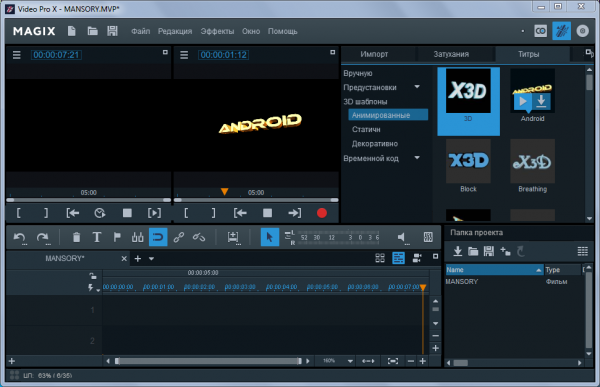Download the Android template
Image resolution: width=600 pixels, height=387 pixels.
(541, 101)
